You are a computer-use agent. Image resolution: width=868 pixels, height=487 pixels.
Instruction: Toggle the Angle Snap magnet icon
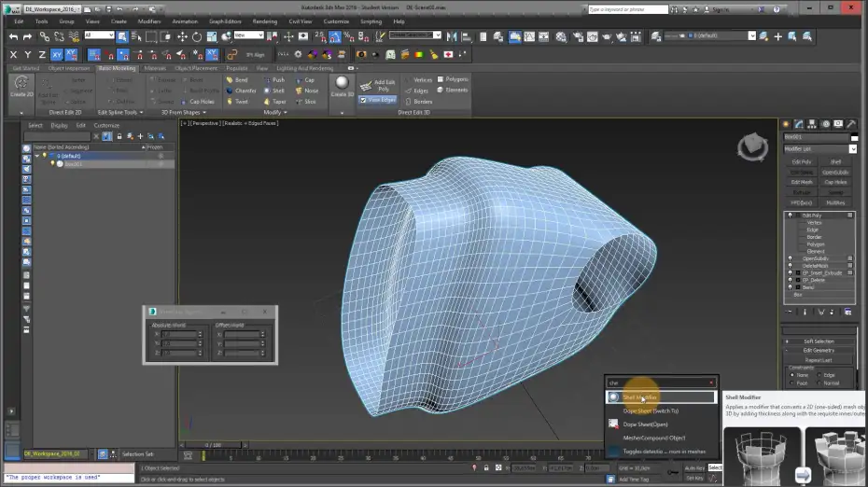point(335,36)
